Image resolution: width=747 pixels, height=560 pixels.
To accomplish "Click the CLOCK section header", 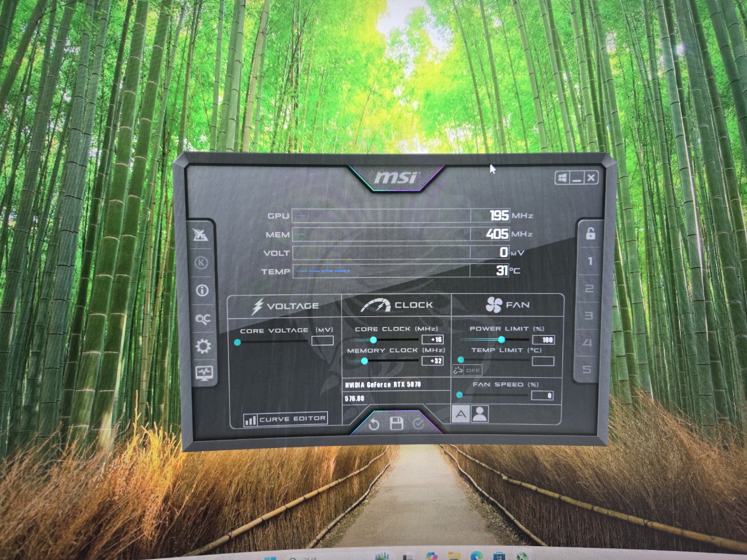I will click(x=414, y=305).
